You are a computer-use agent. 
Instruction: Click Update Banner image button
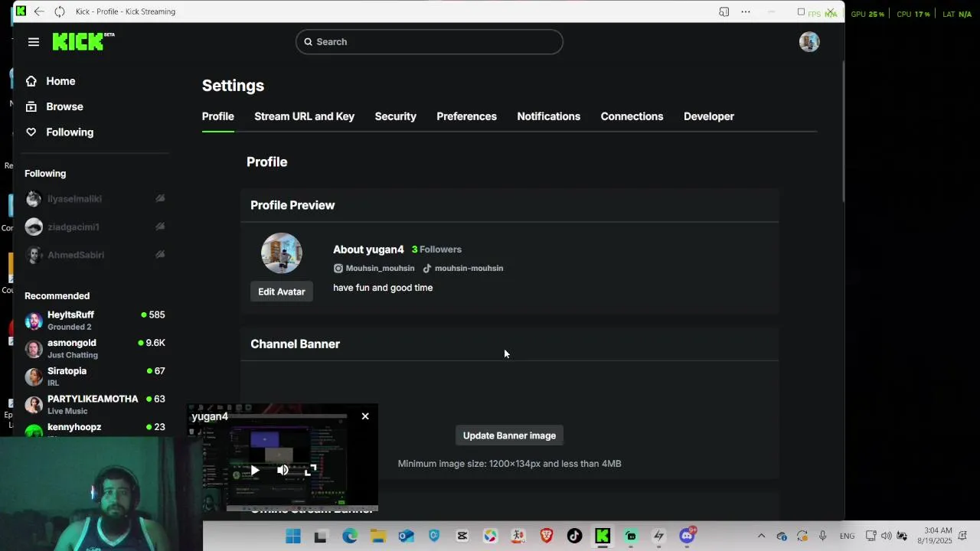(509, 435)
